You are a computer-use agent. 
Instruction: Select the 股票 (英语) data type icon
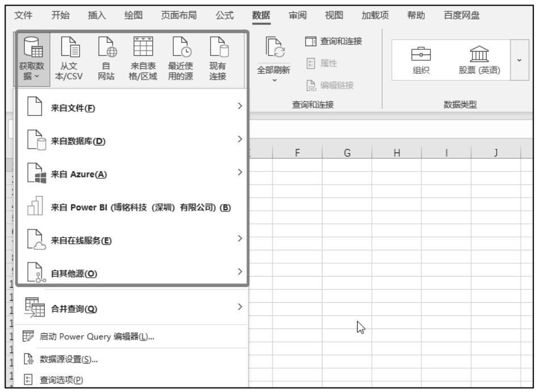pyautogui.click(x=479, y=54)
